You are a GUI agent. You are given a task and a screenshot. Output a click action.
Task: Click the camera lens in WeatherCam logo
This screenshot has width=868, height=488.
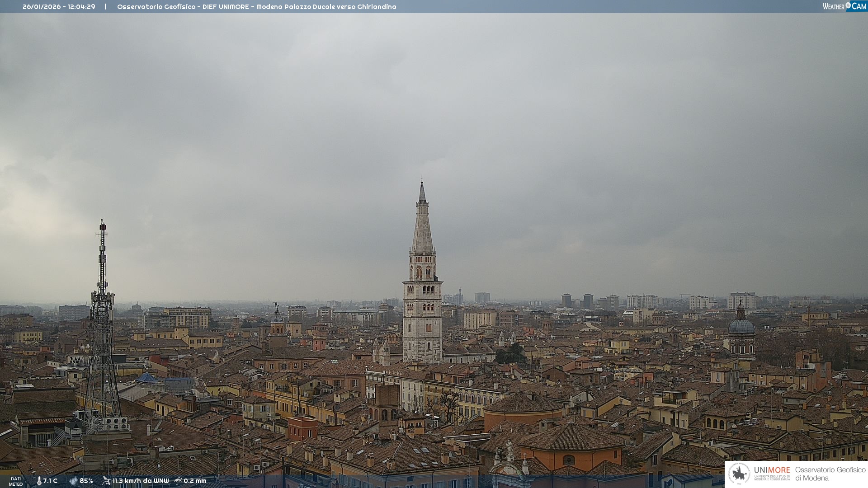coord(848,5)
